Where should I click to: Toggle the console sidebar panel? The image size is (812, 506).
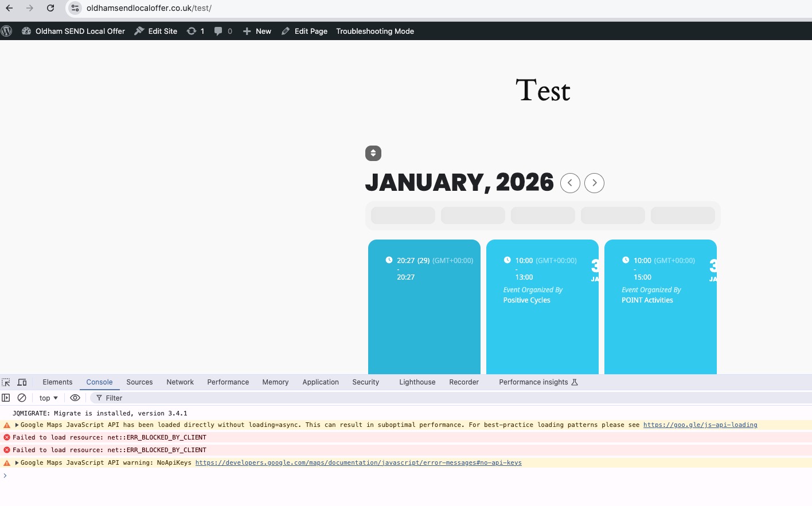6,398
